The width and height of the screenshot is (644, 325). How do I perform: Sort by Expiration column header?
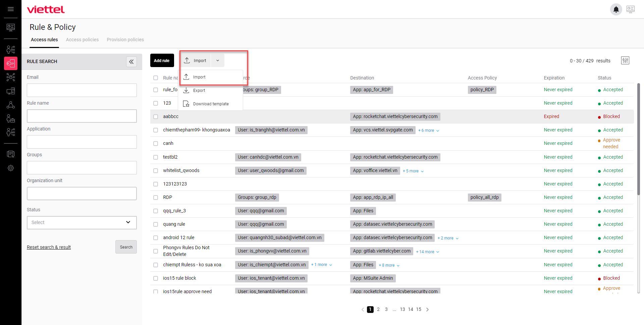tap(554, 78)
